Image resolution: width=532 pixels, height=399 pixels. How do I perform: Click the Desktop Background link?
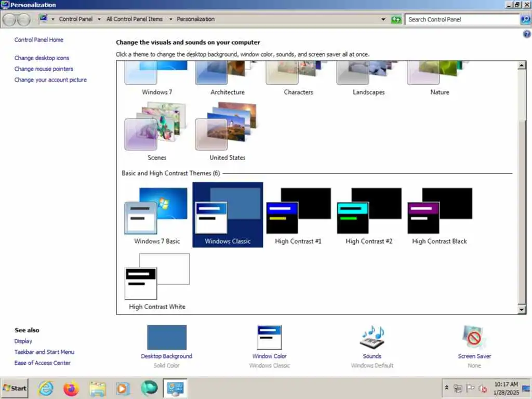pos(167,356)
